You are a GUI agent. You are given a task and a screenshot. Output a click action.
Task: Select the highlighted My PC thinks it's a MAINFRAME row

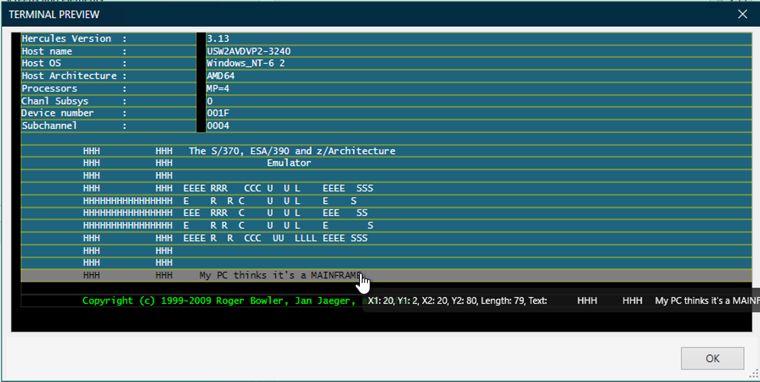click(x=386, y=275)
